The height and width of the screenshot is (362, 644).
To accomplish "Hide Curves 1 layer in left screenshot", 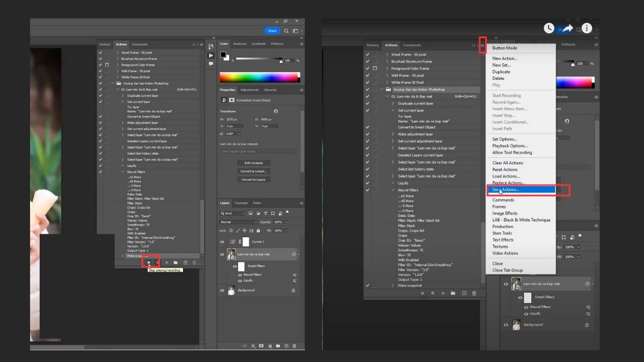I will pos(222,242).
